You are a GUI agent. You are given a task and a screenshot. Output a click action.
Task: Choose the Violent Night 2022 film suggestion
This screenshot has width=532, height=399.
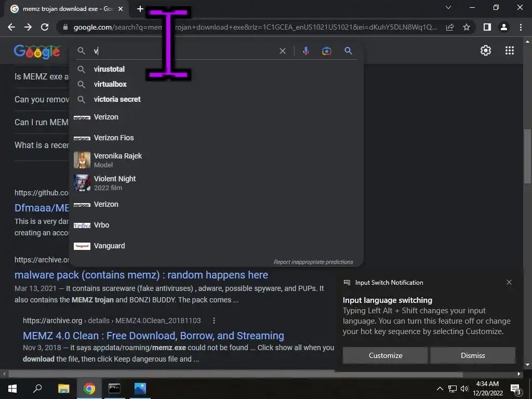click(x=216, y=183)
